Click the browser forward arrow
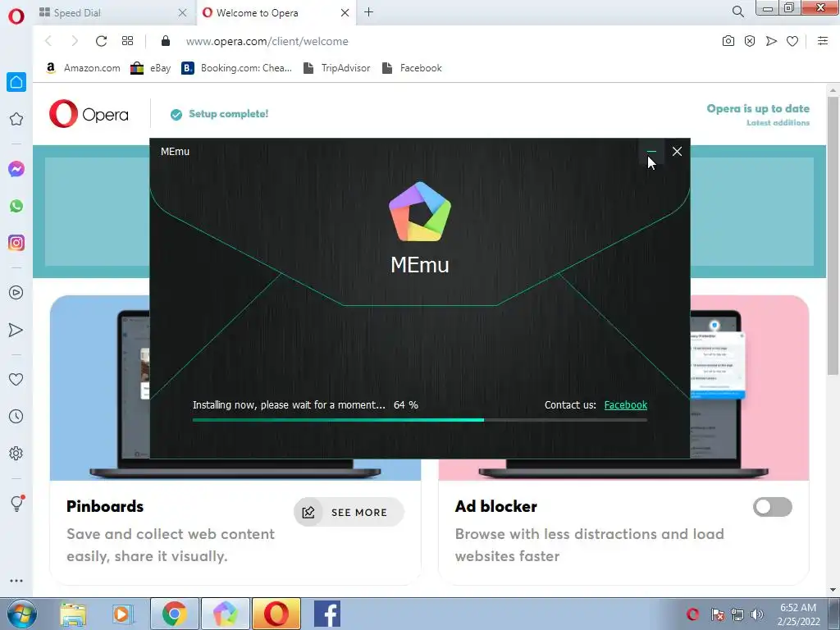Screen dimensions: 840x630 point(75,41)
